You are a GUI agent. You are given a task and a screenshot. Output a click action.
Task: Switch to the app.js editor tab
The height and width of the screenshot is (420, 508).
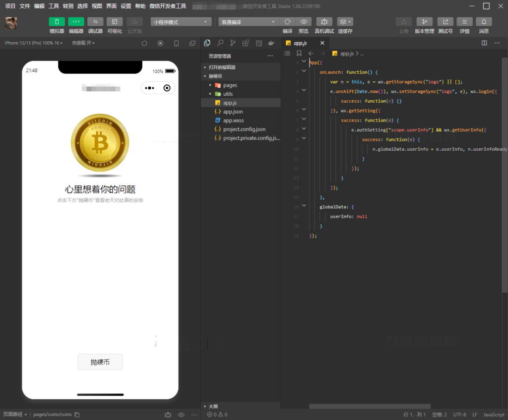click(299, 43)
